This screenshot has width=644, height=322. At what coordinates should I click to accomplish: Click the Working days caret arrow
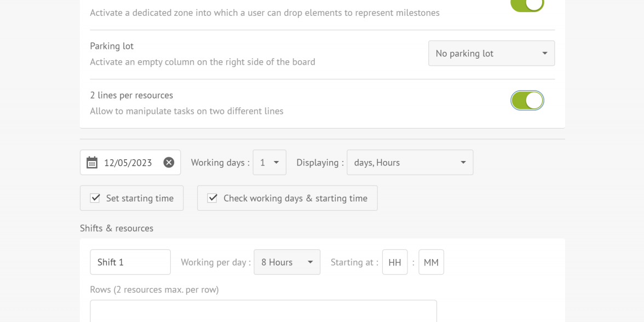tap(277, 163)
